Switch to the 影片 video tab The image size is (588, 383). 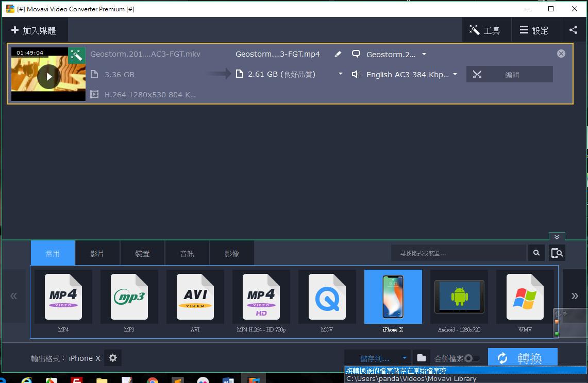(x=97, y=253)
